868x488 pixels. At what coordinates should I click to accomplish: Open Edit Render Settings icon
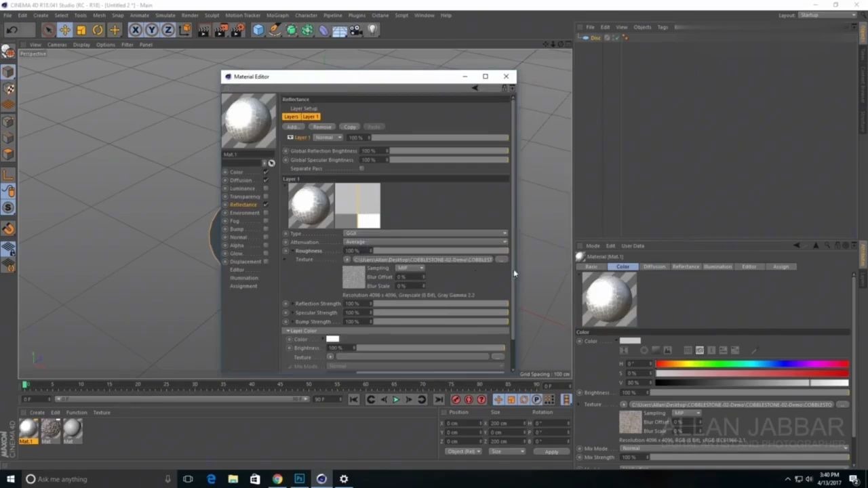pyautogui.click(x=237, y=30)
